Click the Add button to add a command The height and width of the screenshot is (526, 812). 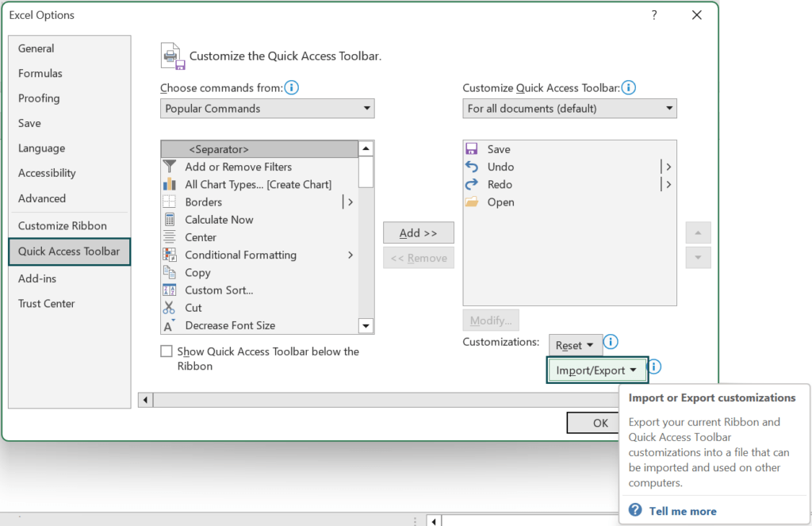(x=418, y=232)
